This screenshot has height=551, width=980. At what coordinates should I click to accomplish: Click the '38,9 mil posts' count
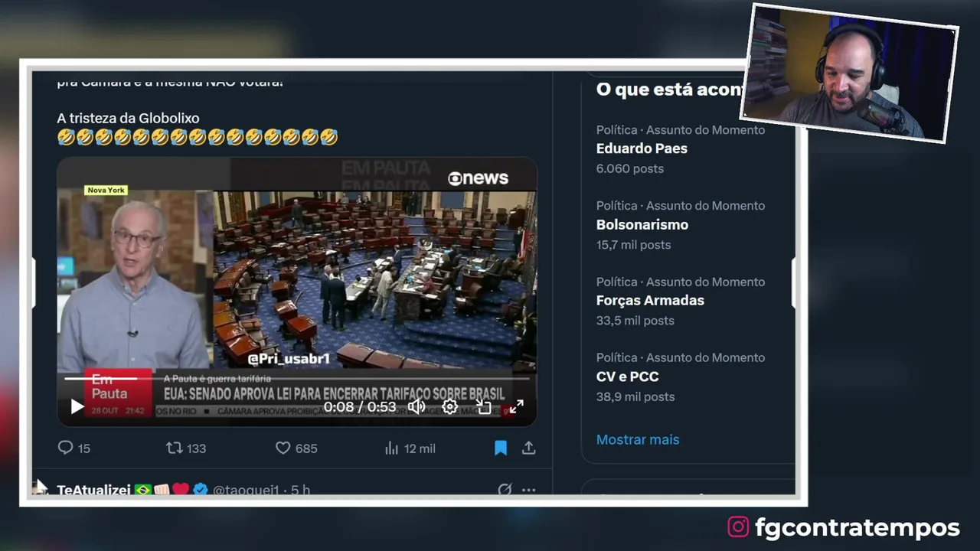[x=635, y=396]
